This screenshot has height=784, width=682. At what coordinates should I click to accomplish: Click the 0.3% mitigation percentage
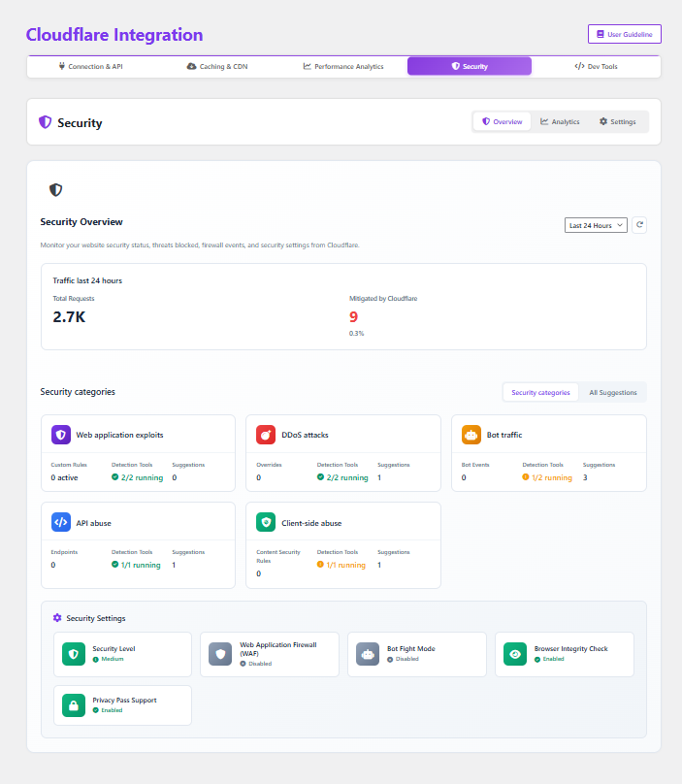pos(356,334)
